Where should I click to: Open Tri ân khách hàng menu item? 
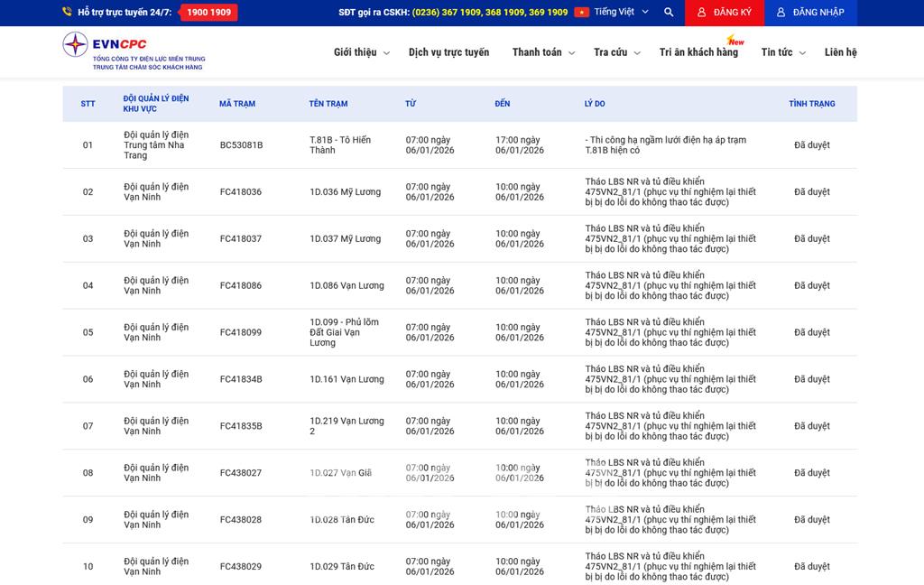[698, 52]
